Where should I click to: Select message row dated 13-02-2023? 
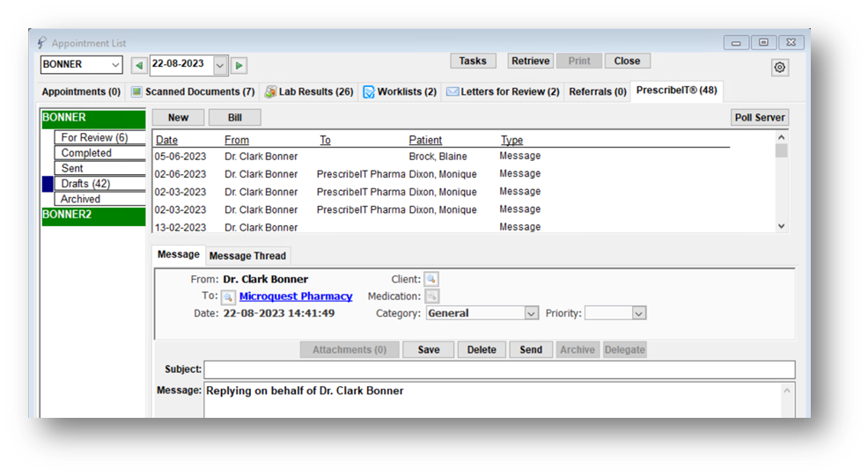click(x=441, y=227)
